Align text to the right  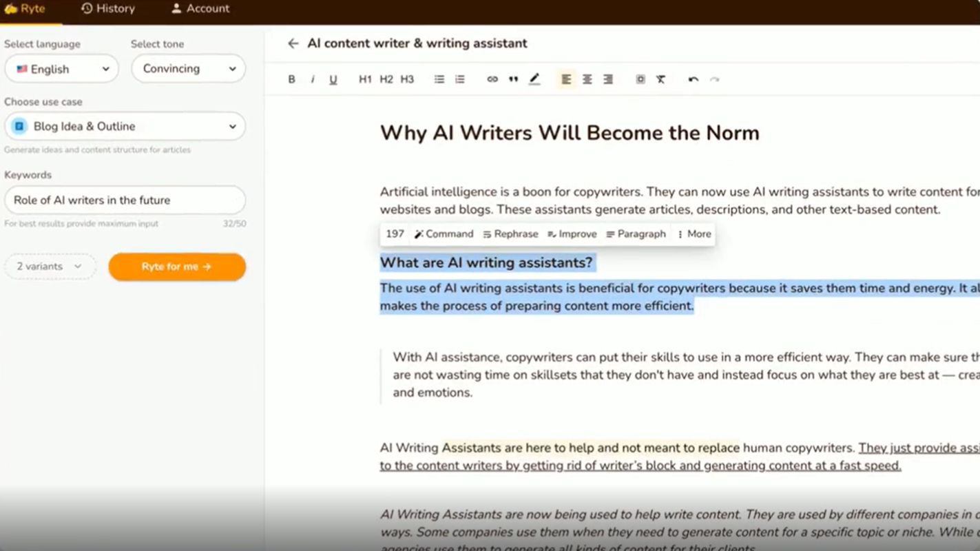coord(608,79)
